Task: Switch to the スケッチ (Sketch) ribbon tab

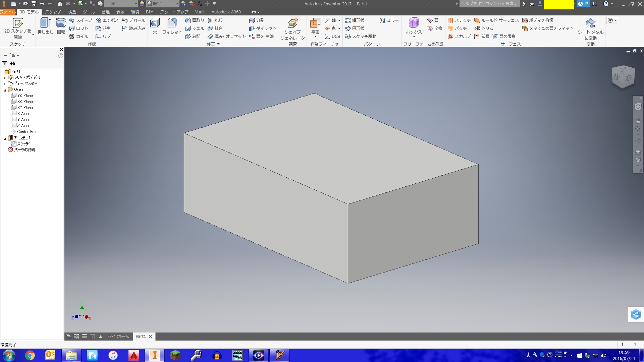Action: click(x=53, y=12)
